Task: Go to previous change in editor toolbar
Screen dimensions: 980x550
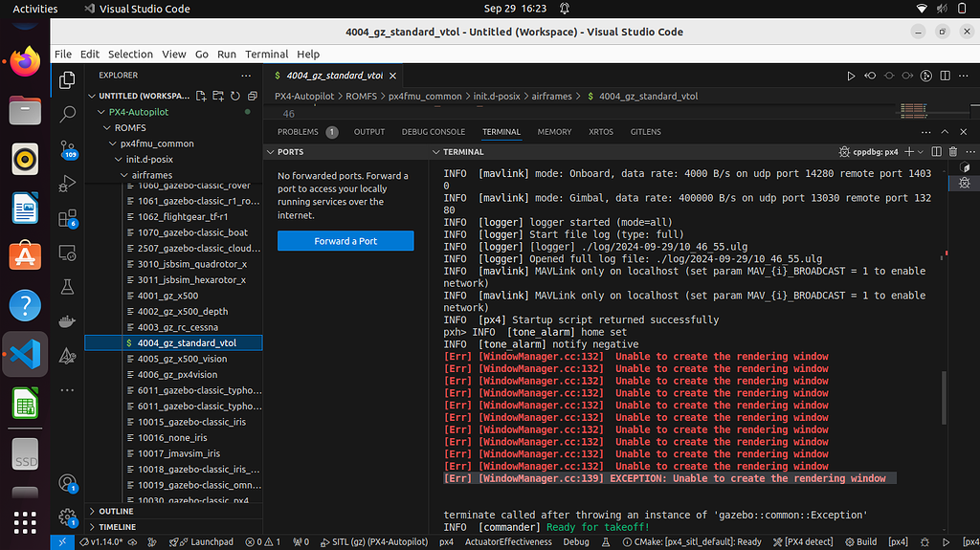Action: (x=870, y=76)
